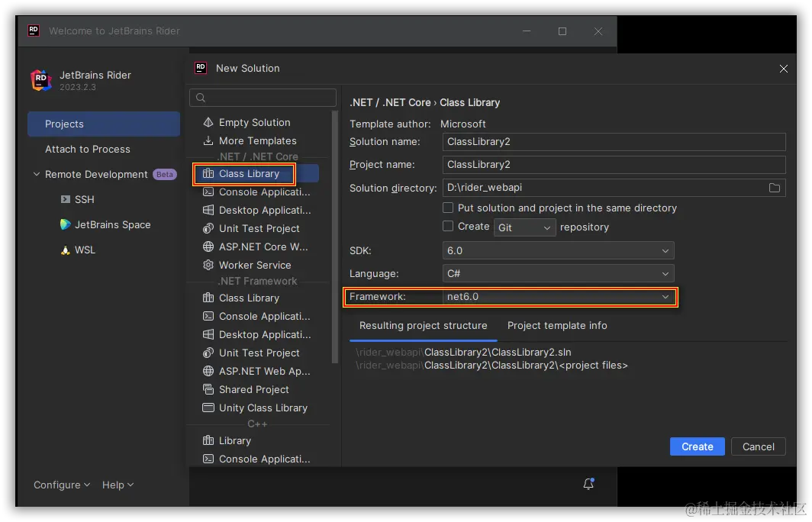
Task: Click Worker Service gear icon
Action: click(x=208, y=265)
